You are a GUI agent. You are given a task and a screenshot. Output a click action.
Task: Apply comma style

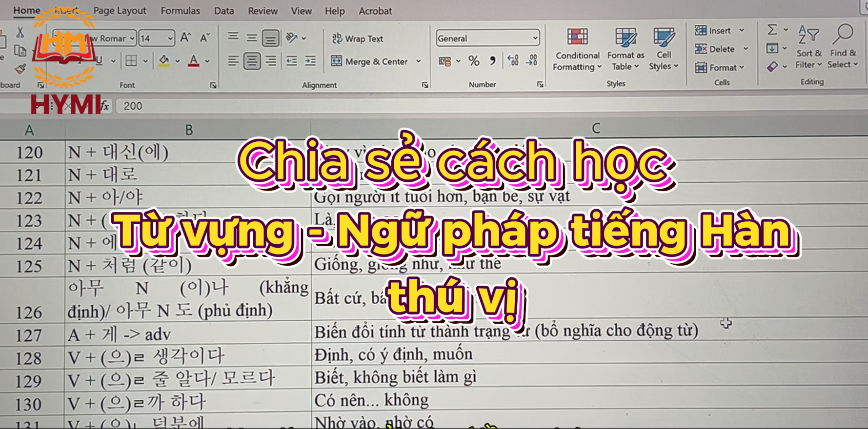[x=493, y=61]
